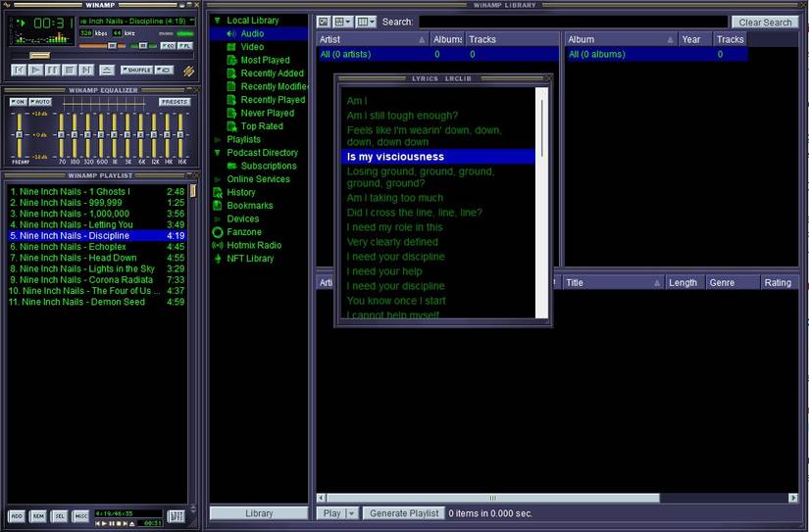Click the Previous track button in Winamp
809x532 pixels.
[x=19, y=70]
